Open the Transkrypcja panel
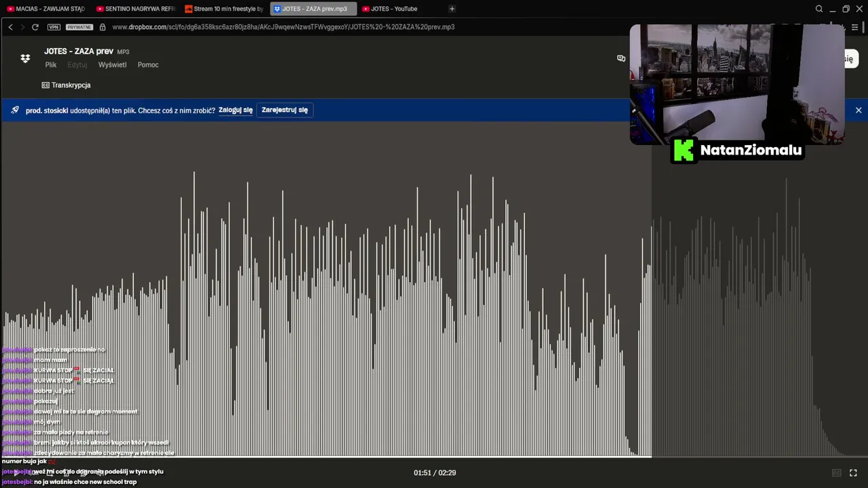Image resolution: width=868 pixels, height=488 pixels. 66,85
